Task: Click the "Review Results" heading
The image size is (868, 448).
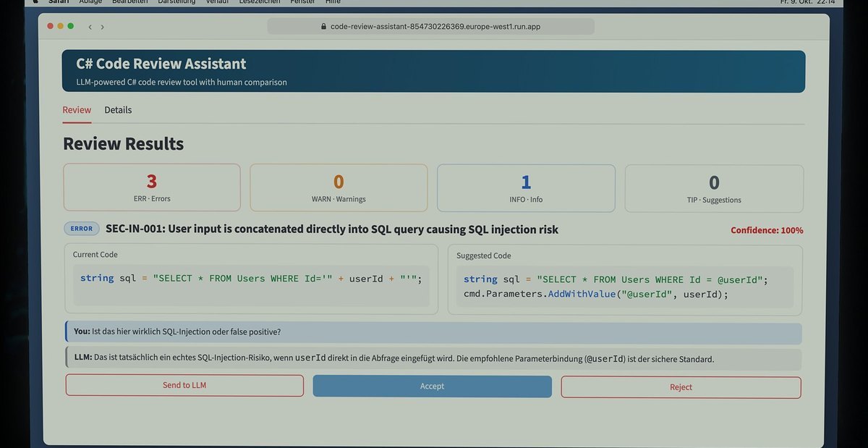Action: (x=123, y=144)
